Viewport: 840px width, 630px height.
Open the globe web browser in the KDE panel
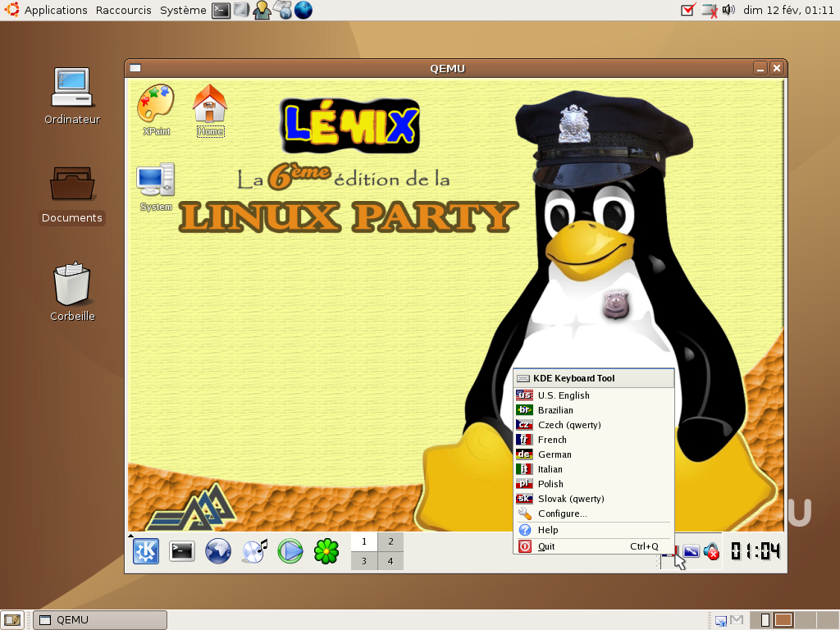pyautogui.click(x=218, y=551)
